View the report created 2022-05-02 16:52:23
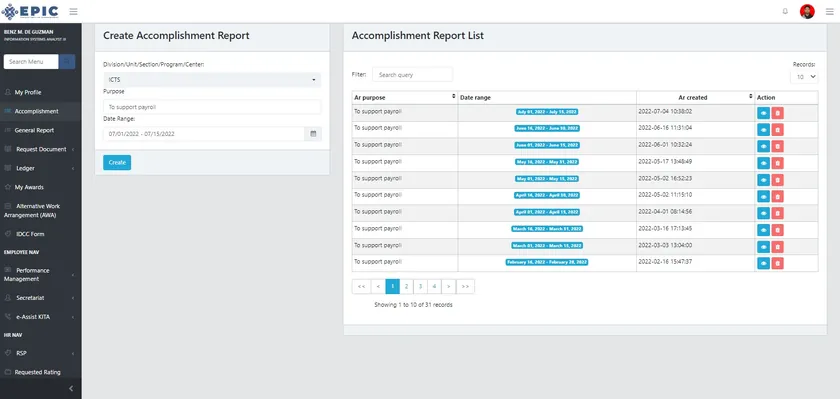 point(763,180)
